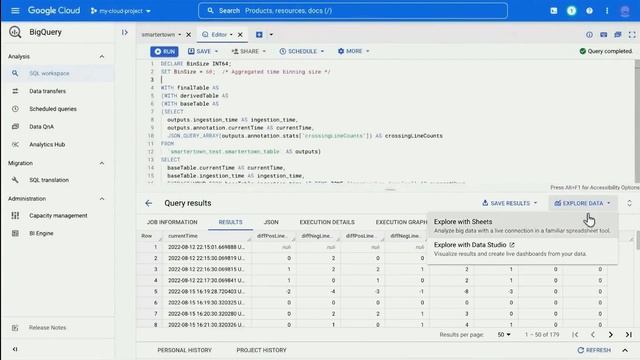The image size is (640, 360).
Task: Close the smartertown tab
Action: pos(189,35)
